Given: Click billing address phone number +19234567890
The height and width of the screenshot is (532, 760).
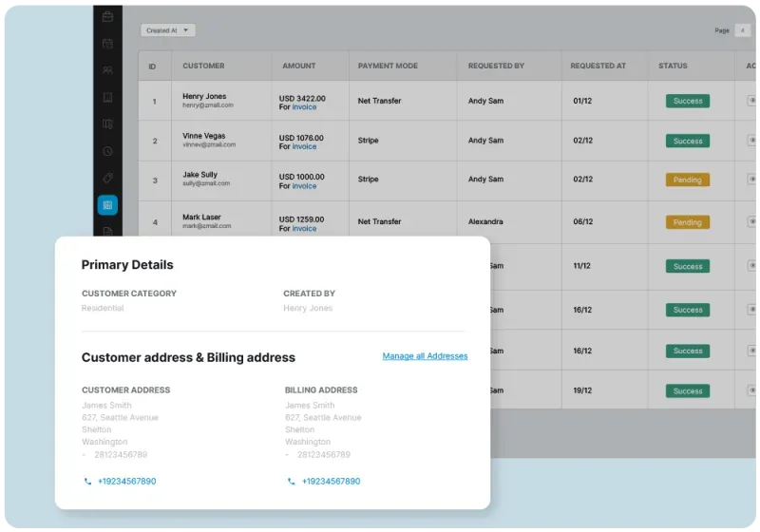Looking at the screenshot, I should tap(331, 482).
